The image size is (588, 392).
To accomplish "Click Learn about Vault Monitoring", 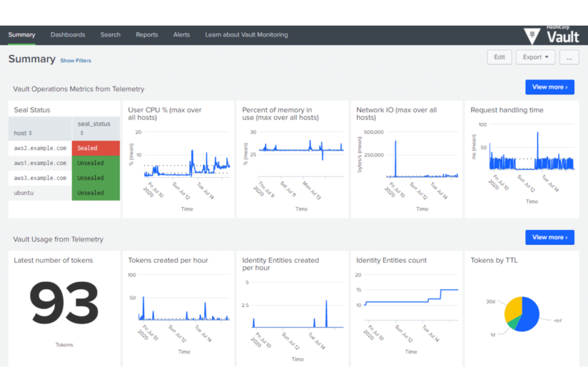I will (246, 35).
